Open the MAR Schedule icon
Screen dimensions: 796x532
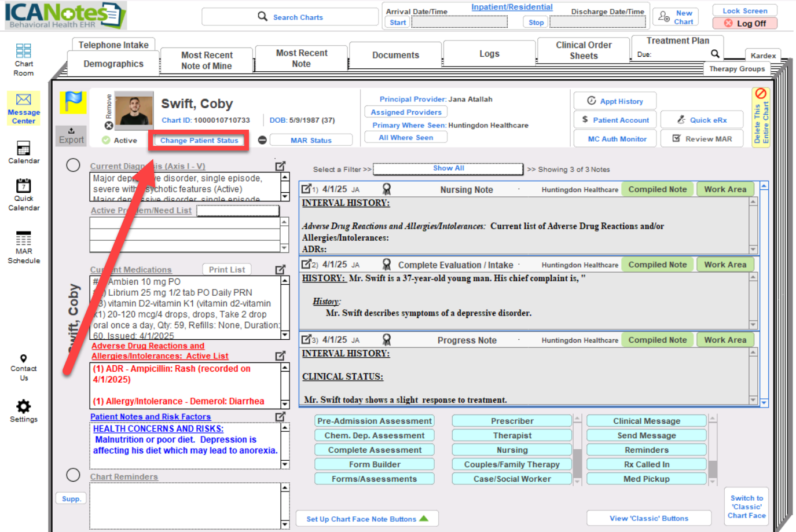point(24,239)
